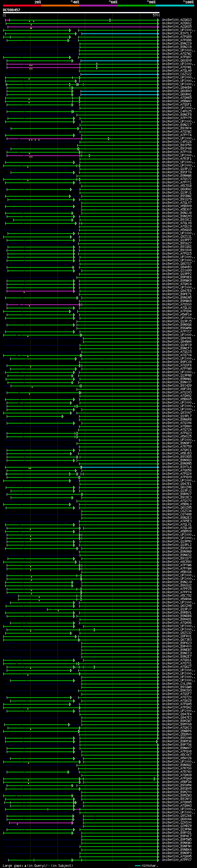Select the purple hit UniRef100_A2Q6G5
197x868 pixels.
click(x=177, y=26)
